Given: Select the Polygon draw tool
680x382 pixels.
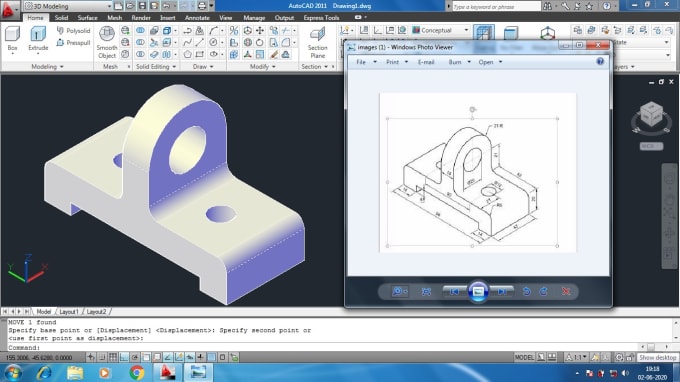Looking at the screenshot, I should pos(187,55).
